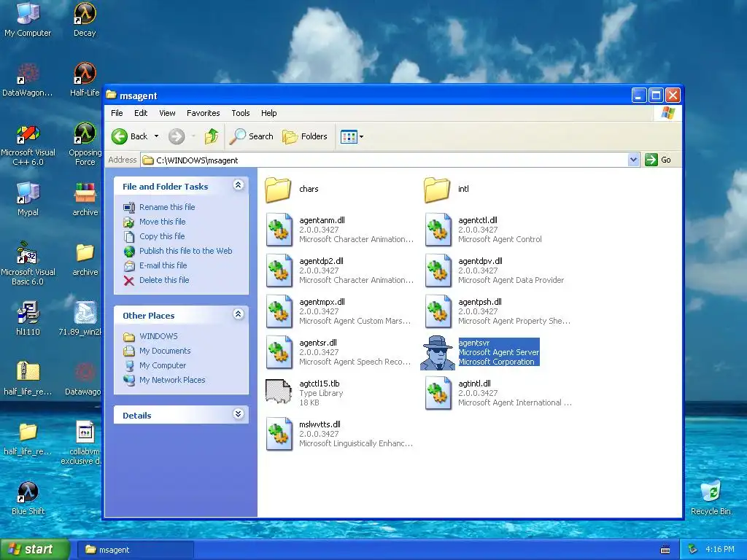Viewport: 747px width, 560px height.
Task: Click the Back button in toolbar
Action: [130, 136]
